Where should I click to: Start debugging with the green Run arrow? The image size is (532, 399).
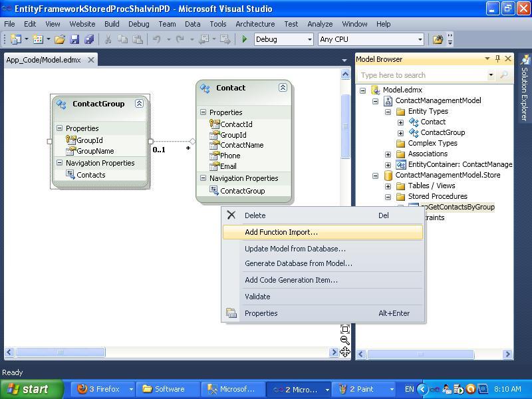243,39
